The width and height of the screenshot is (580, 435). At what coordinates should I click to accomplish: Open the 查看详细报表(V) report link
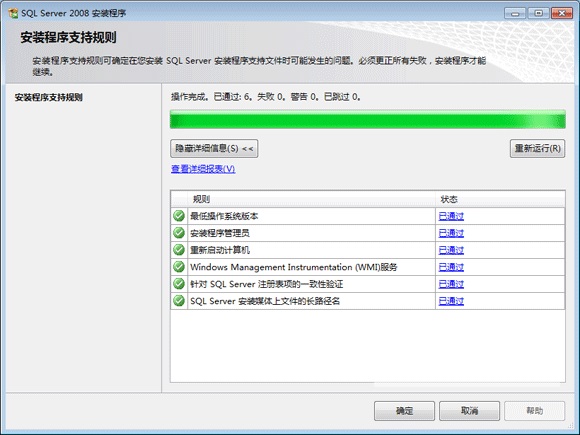pyautogui.click(x=203, y=169)
